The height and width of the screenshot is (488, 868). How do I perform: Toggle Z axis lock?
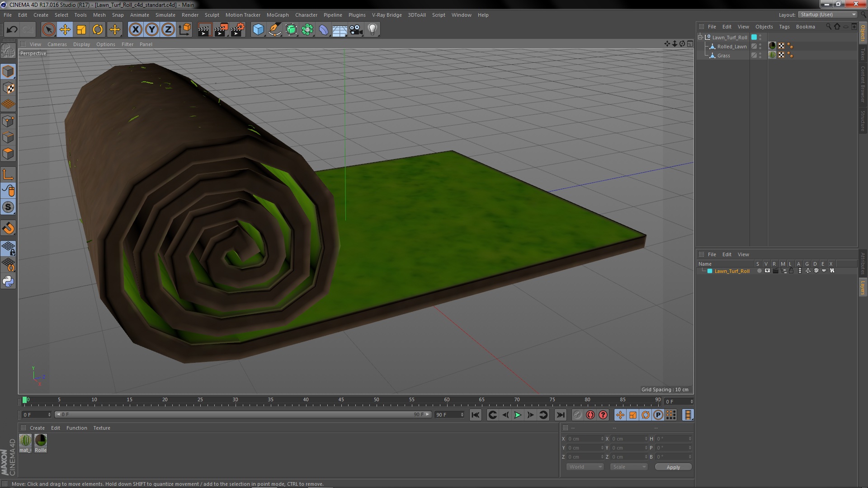pos(168,30)
